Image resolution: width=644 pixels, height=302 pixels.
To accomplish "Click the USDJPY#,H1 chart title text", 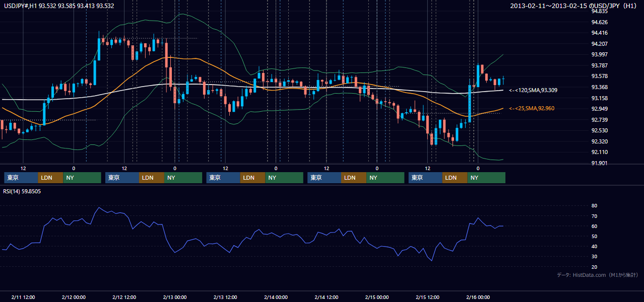I will [59, 6].
